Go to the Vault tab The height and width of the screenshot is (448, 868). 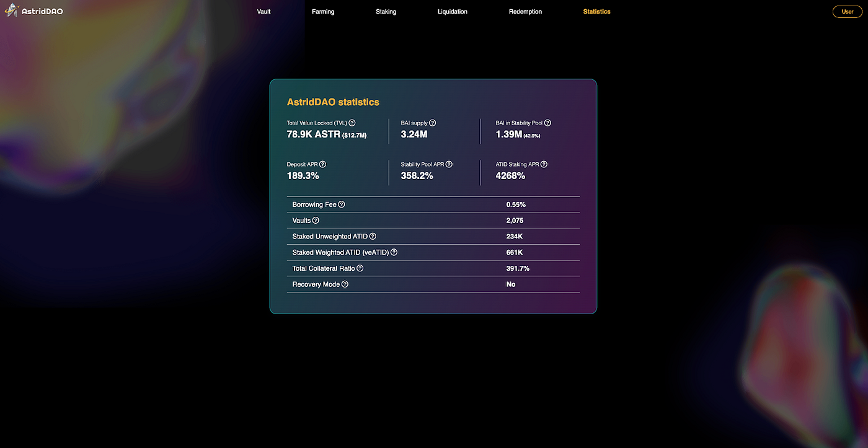point(263,12)
